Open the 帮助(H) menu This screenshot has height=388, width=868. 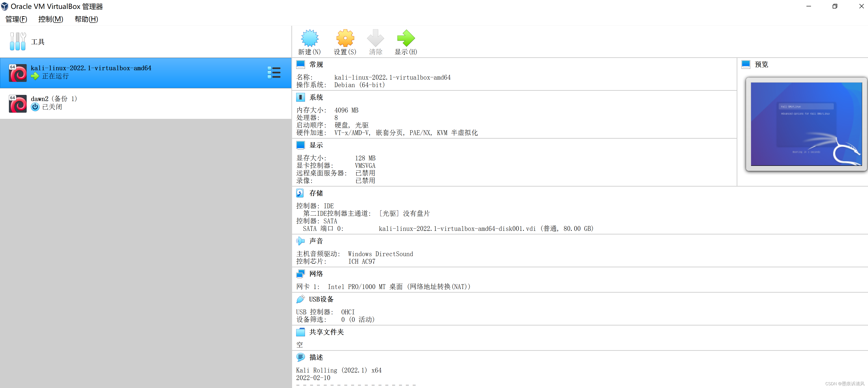click(x=86, y=19)
